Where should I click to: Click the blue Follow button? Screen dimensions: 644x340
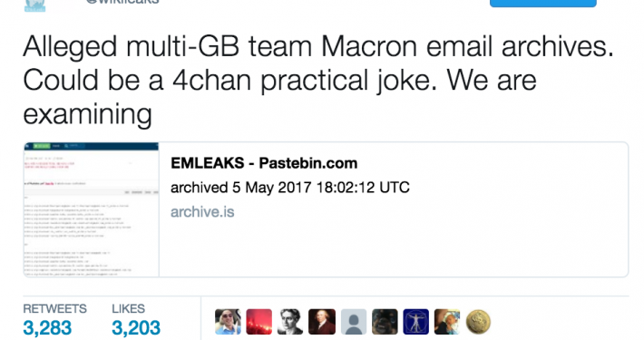pos(543,4)
